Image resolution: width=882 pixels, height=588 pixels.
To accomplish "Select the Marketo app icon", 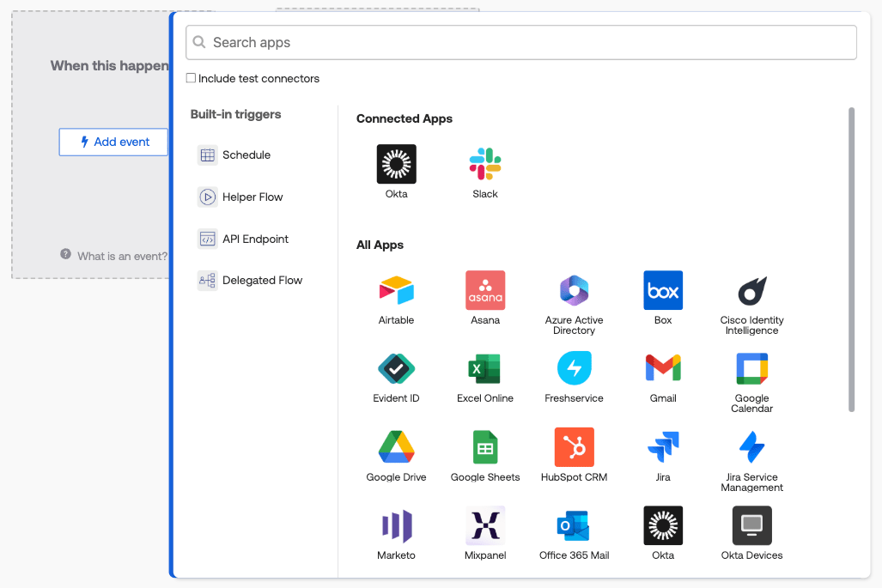I will point(396,525).
